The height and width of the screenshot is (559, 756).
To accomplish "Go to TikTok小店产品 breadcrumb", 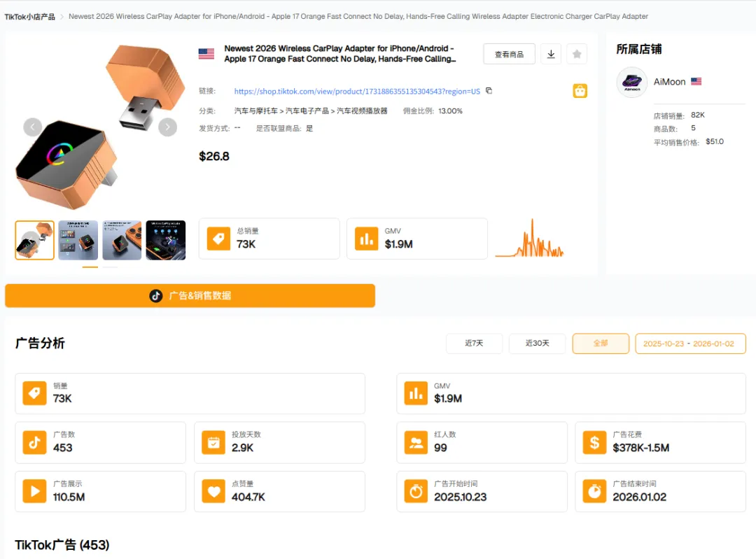I will point(30,17).
